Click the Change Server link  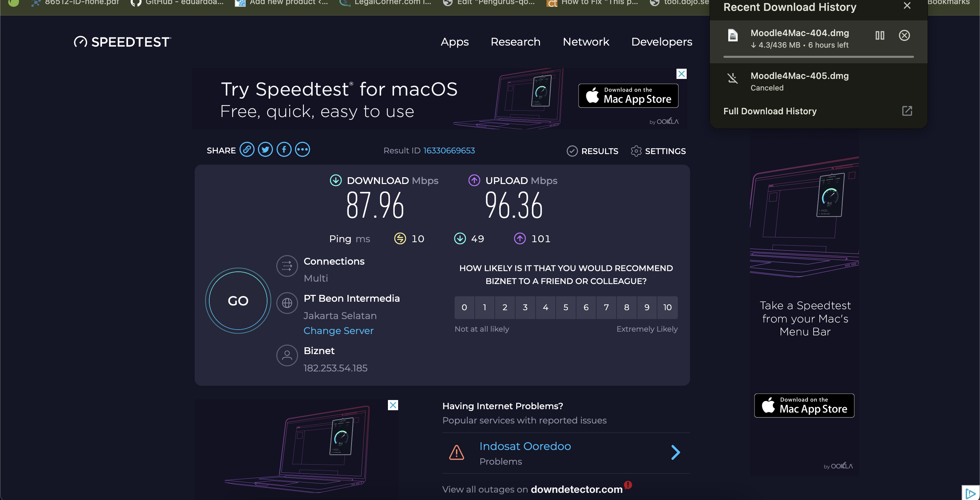pyautogui.click(x=338, y=331)
